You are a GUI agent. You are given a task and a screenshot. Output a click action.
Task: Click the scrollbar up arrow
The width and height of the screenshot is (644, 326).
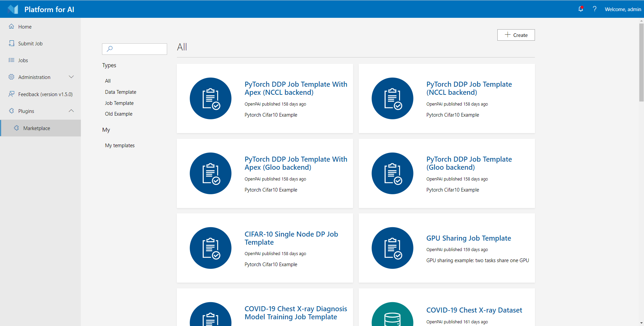[x=641, y=21]
